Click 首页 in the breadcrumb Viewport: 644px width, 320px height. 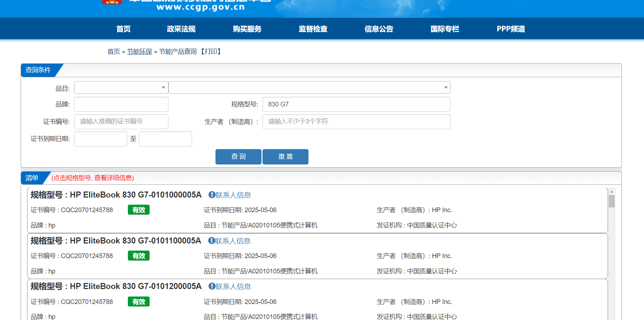pos(114,52)
